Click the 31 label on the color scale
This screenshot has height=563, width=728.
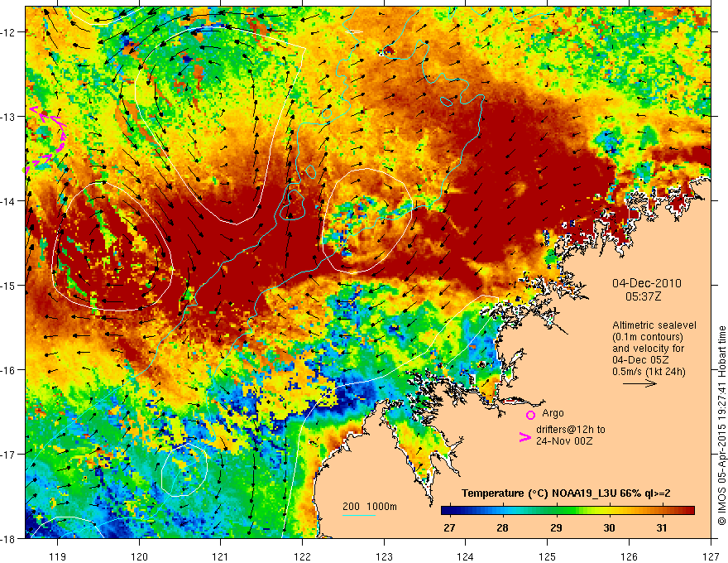(662, 528)
